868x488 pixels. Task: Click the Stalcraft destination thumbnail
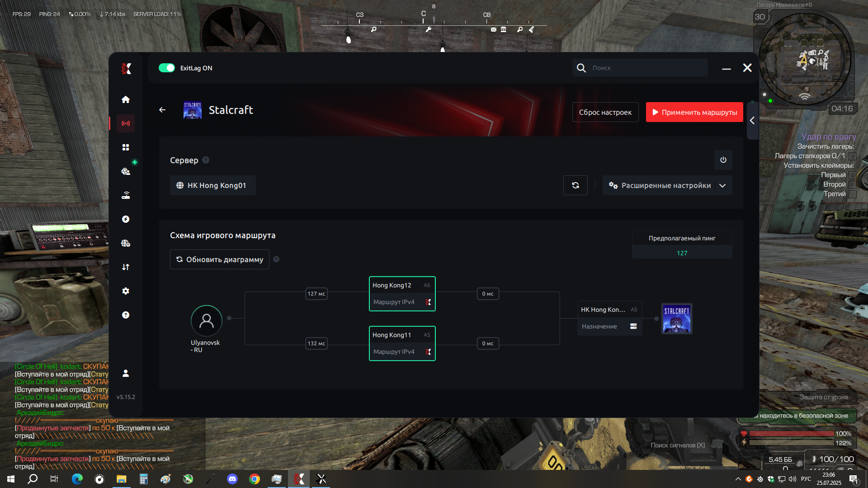point(677,319)
